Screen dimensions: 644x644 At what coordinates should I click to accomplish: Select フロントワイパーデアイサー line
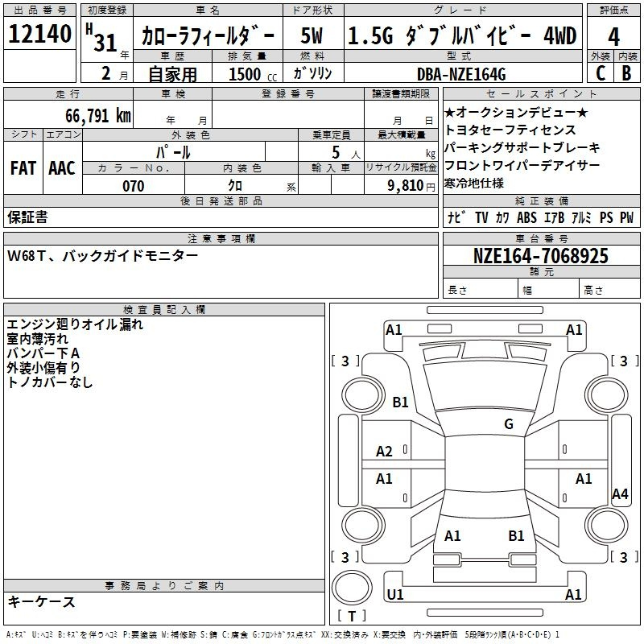point(522,165)
